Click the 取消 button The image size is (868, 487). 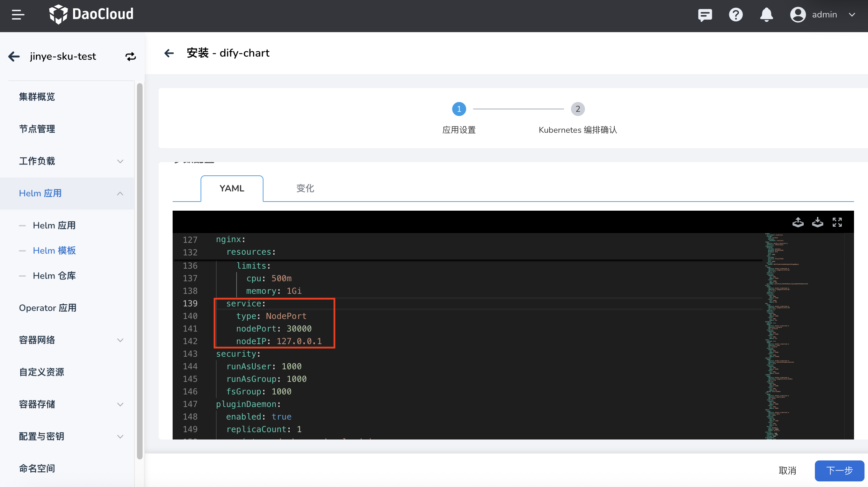(x=787, y=471)
